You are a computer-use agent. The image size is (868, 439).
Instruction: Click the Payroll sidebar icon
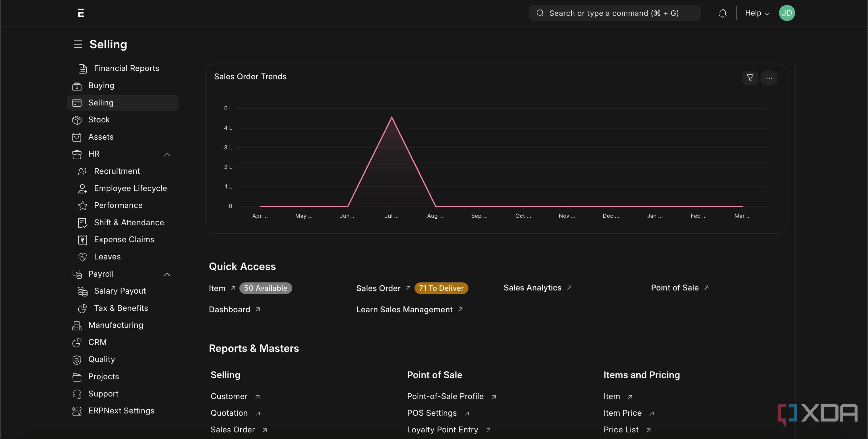77,274
